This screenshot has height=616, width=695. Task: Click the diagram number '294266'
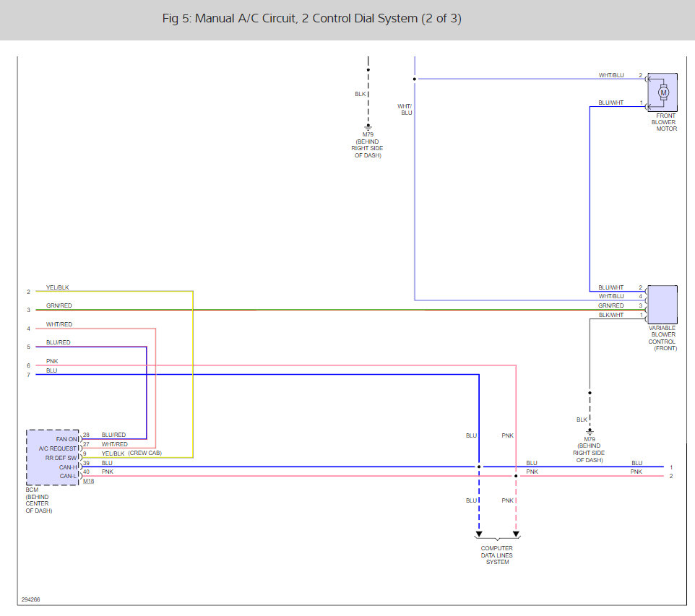point(30,599)
